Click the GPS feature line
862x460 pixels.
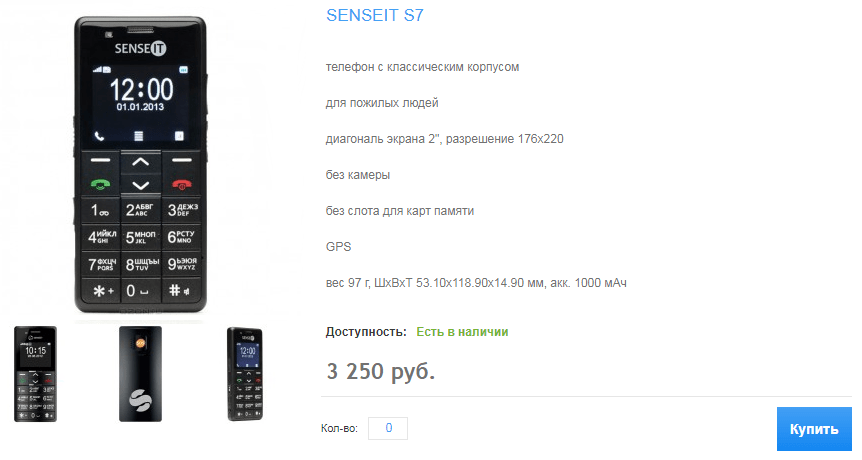click(338, 247)
